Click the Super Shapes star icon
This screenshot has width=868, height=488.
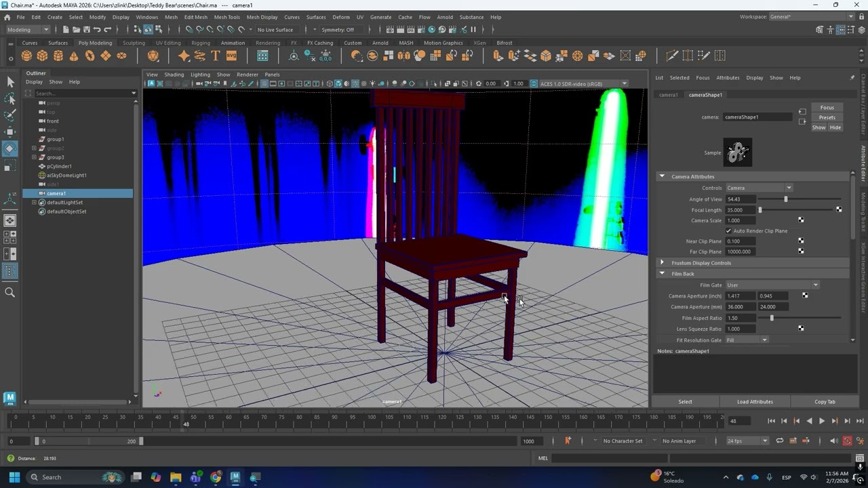pyautogui.click(x=184, y=56)
